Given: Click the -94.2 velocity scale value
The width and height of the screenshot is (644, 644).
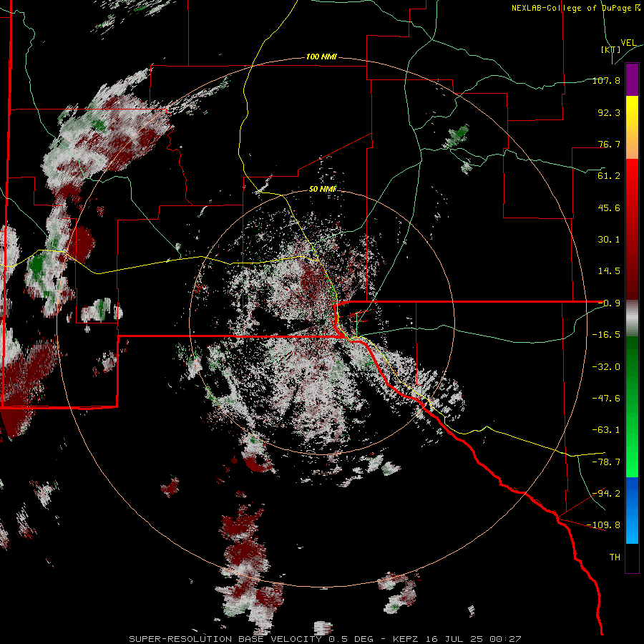Looking at the screenshot, I should [606, 493].
